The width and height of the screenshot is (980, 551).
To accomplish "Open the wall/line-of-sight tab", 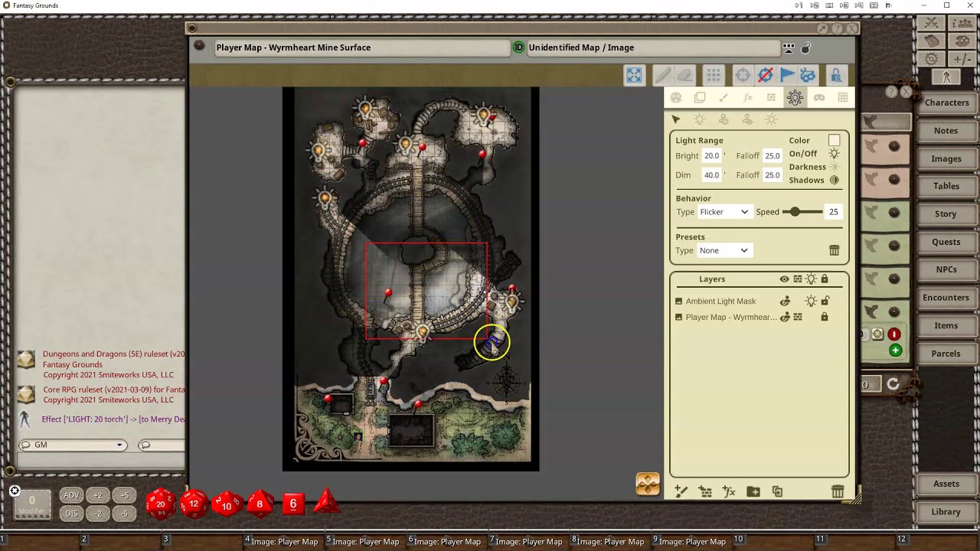I will coord(771,97).
